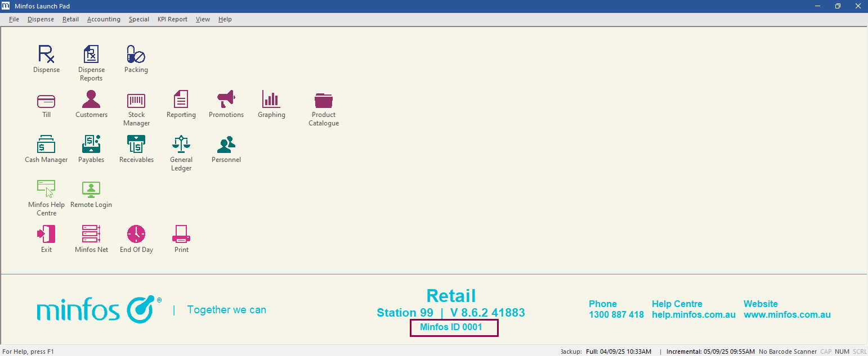Open General Ledger scales icon
Screen dimensions: 868x356
click(181, 144)
